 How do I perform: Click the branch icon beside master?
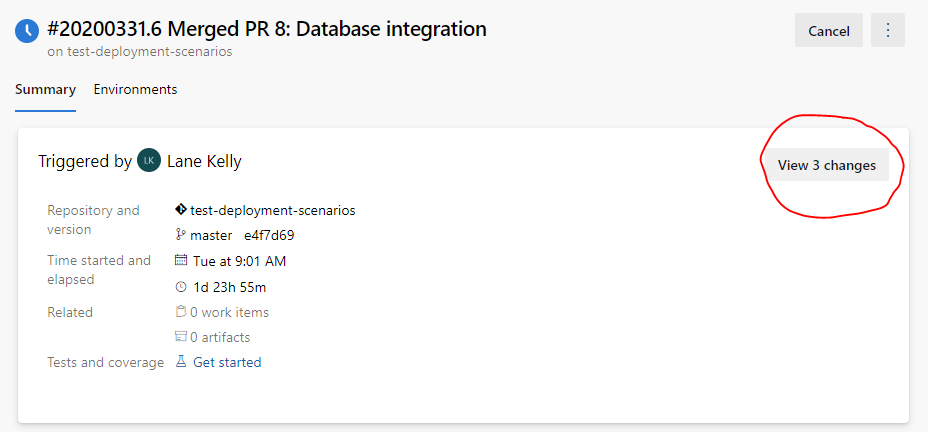pos(181,235)
